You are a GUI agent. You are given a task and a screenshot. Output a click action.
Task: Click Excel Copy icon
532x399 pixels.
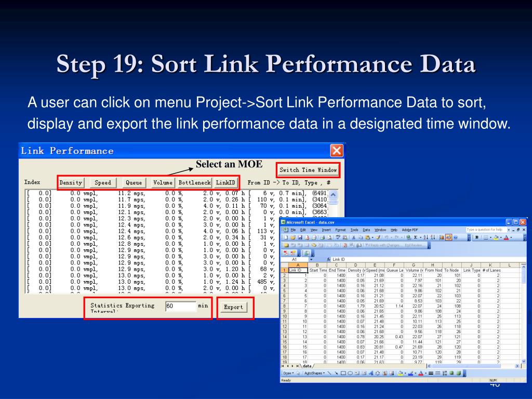(361, 237)
